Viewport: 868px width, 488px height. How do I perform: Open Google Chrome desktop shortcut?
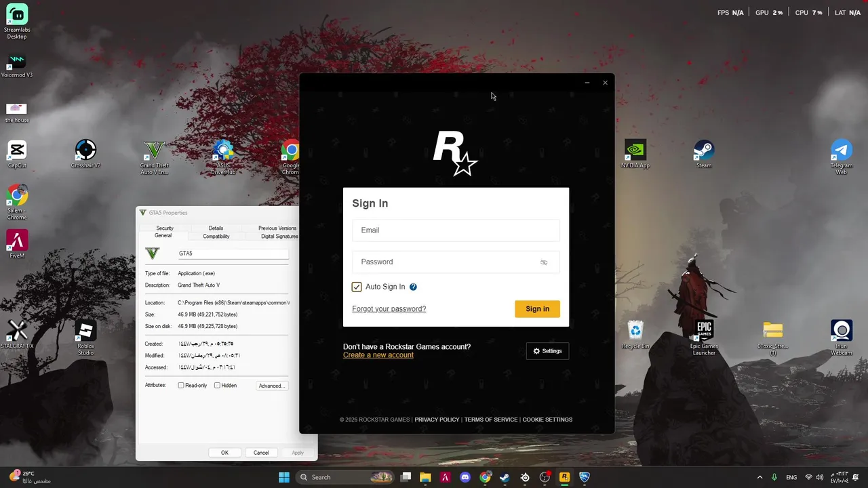click(291, 159)
